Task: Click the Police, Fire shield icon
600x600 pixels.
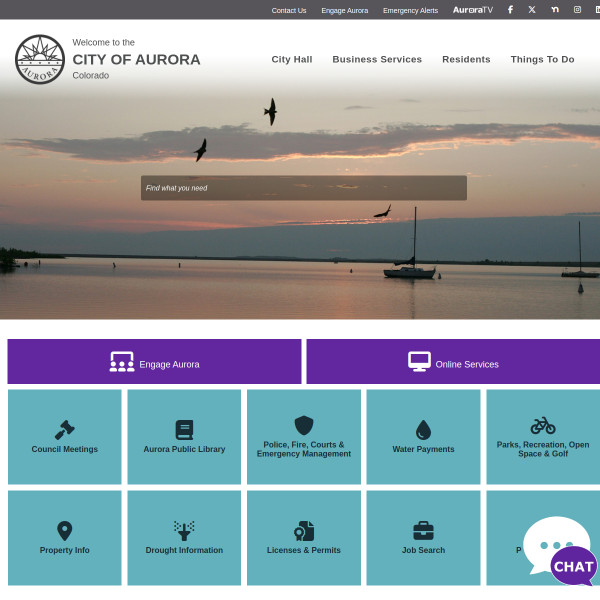Action: 304,425
